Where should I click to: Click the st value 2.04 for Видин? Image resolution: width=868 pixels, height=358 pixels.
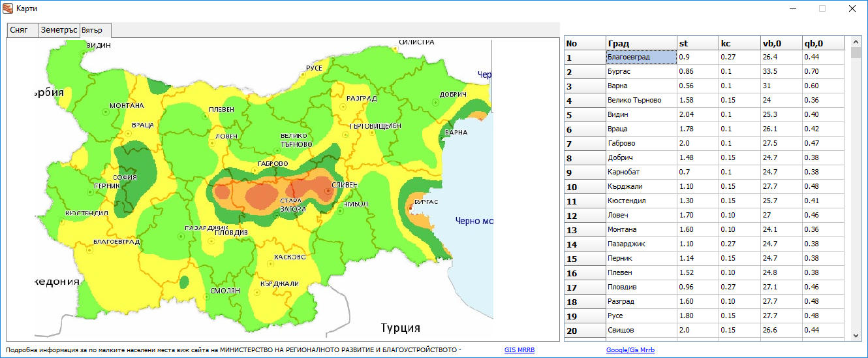click(x=696, y=115)
